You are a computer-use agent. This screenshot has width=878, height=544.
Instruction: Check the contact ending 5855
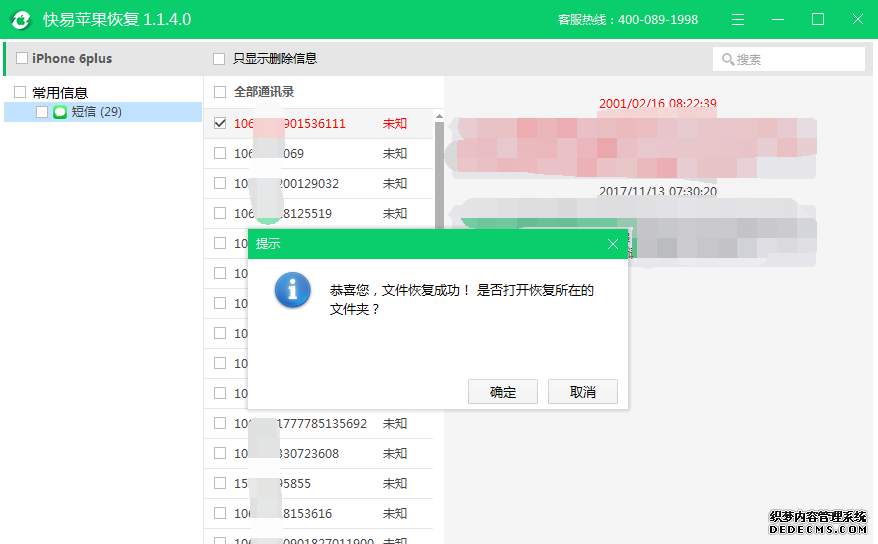coord(220,483)
